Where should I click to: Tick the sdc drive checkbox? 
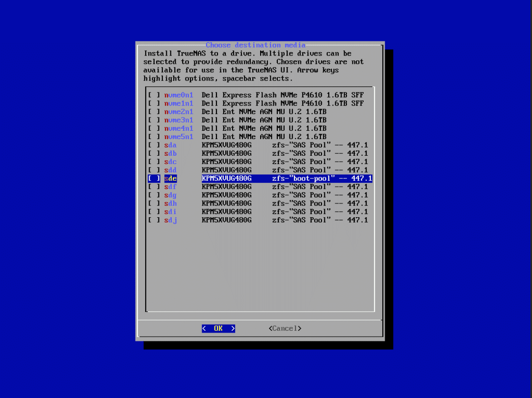[x=154, y=162]
